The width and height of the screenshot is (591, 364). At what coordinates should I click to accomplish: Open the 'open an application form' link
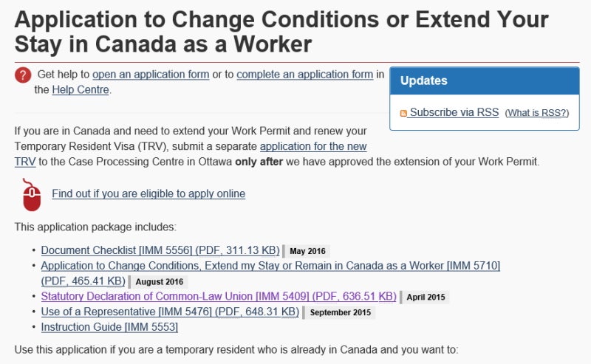[x=151, y=75]
